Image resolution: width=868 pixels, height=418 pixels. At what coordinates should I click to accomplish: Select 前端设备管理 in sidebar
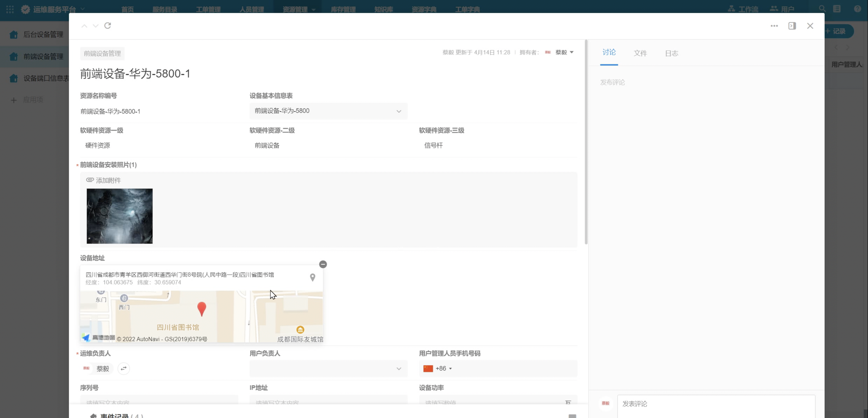[x=34, y=56]
